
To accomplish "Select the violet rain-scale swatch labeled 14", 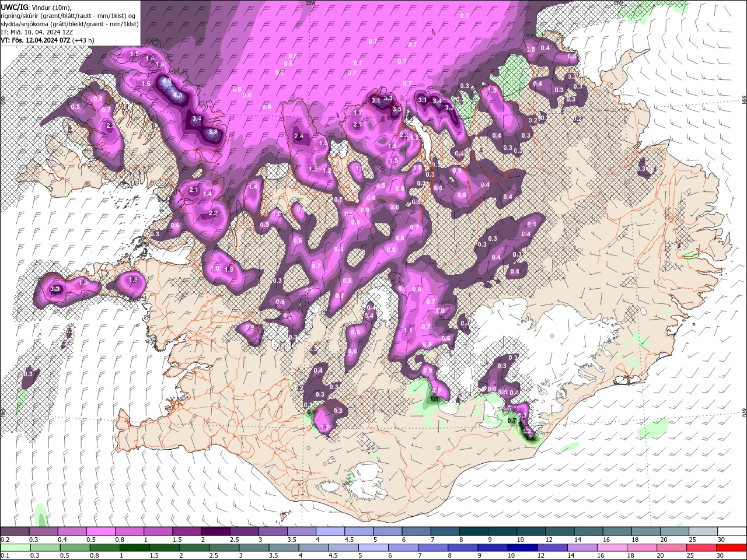I will (x=582, y=548).
